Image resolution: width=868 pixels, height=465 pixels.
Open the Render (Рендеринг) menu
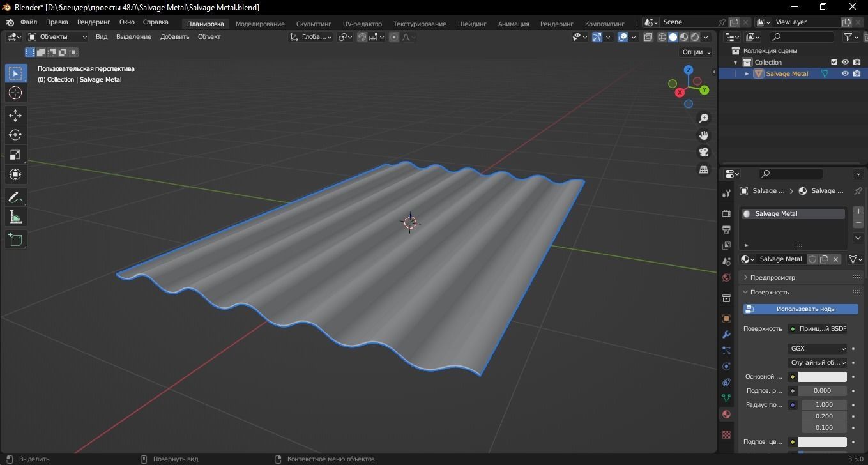click(94, 22)
